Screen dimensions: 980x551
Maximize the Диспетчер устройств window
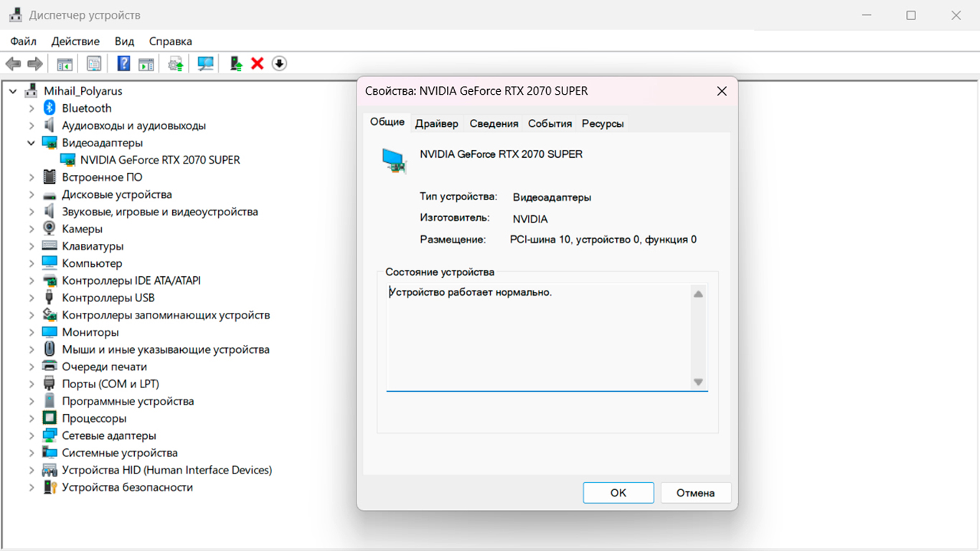click(911, 15)
